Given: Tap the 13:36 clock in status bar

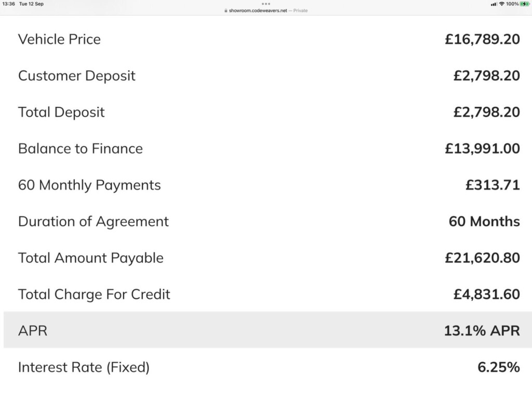Looking at the screenshot, I should [x=8, y=4].
